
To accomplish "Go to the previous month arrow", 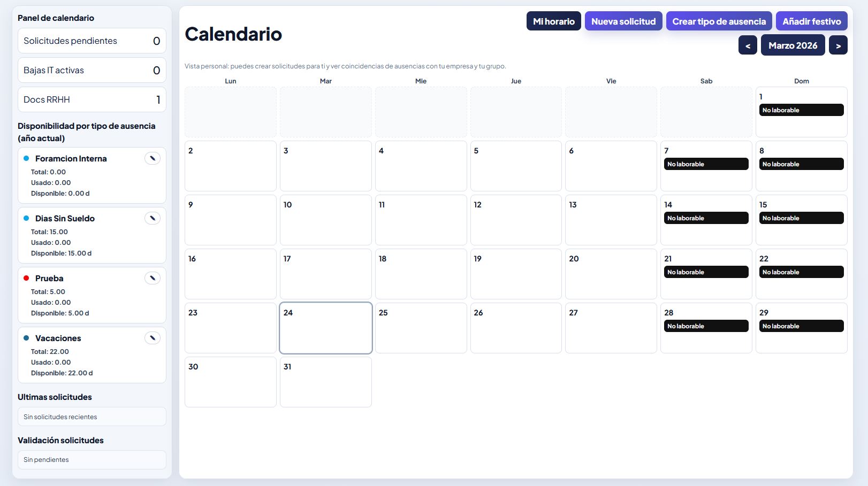I will point(748,45).
